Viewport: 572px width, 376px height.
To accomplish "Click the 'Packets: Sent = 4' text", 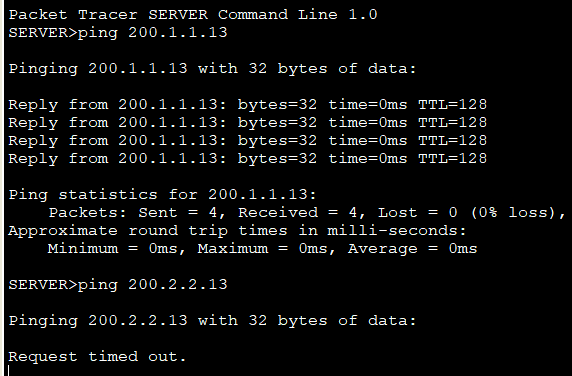I will coord(137,213).
